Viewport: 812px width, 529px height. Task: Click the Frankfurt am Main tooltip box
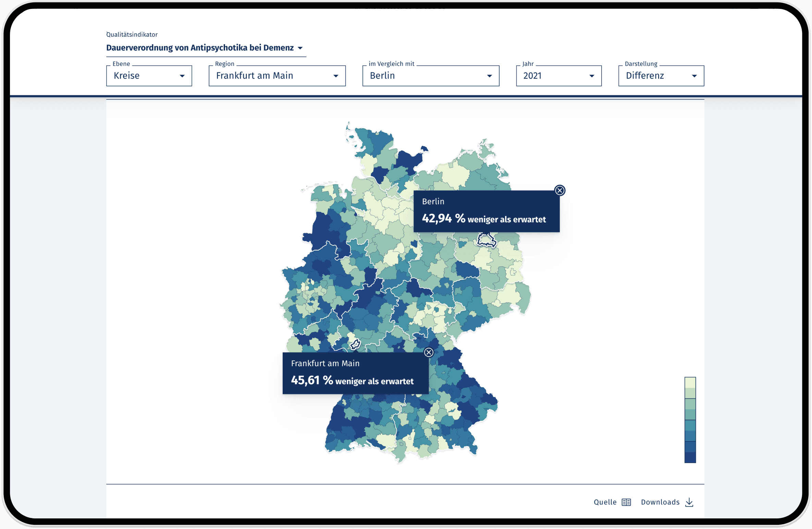tap(355, 373)
